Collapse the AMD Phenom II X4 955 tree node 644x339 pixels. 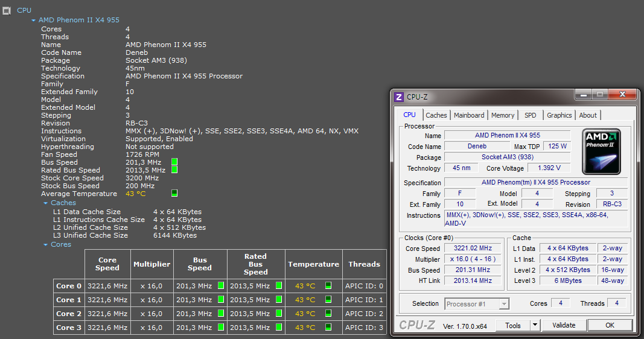click(x=33, y=20)
